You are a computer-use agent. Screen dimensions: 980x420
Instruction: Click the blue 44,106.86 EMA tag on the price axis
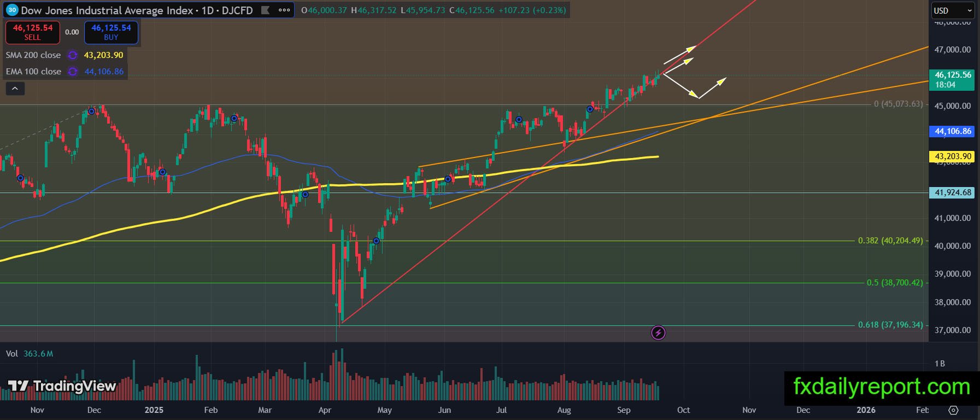pos(953,131)
